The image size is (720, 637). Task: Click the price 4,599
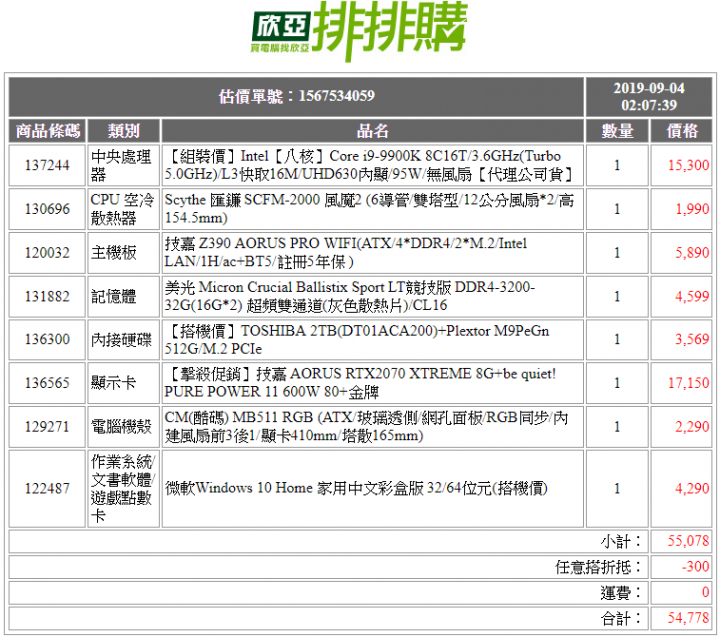pyautogui.click(x=692, y=296)
